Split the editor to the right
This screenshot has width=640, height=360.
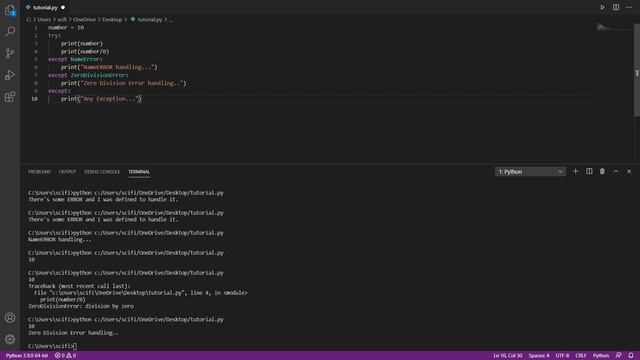coord(616,7)
